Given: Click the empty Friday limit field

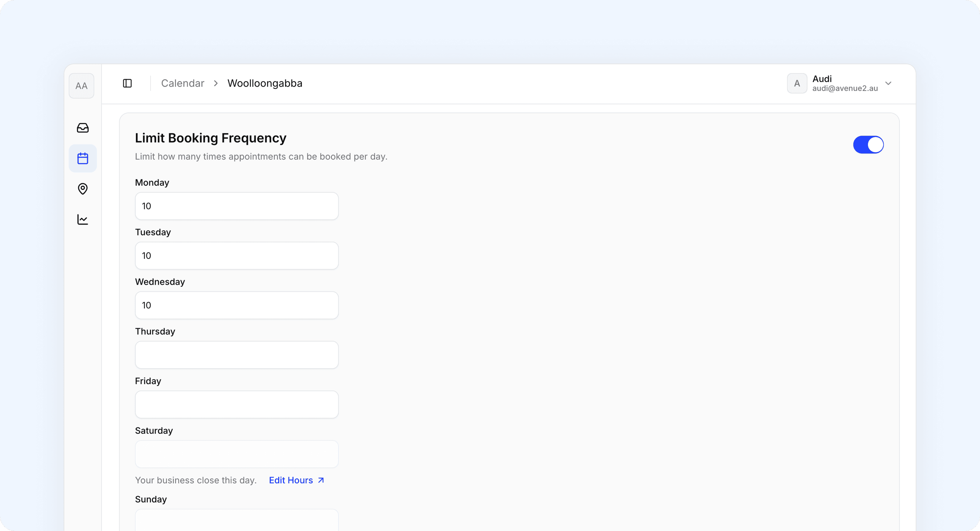Looking at the screenshot, I should (237, 404).
